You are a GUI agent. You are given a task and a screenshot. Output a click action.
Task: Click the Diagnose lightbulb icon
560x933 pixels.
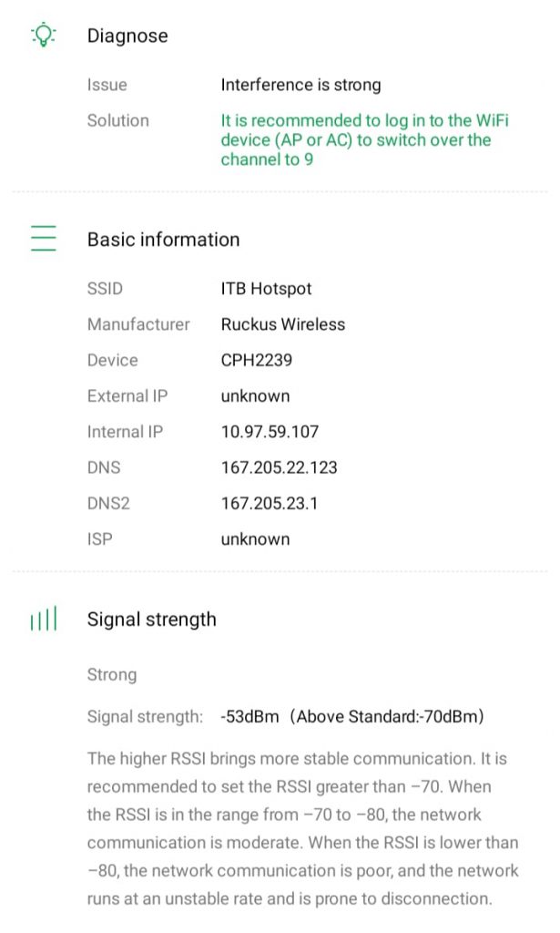(x=43, y=36)
